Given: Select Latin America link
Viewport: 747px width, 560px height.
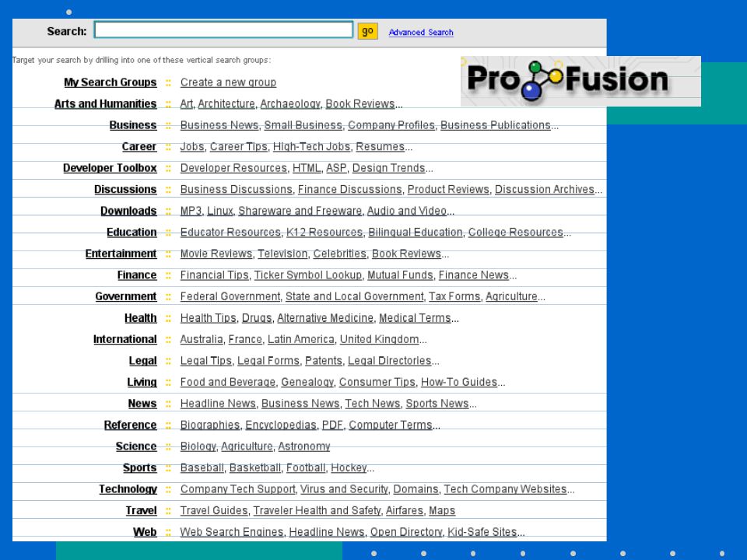Looking at the screenshot, I should 301,340.
